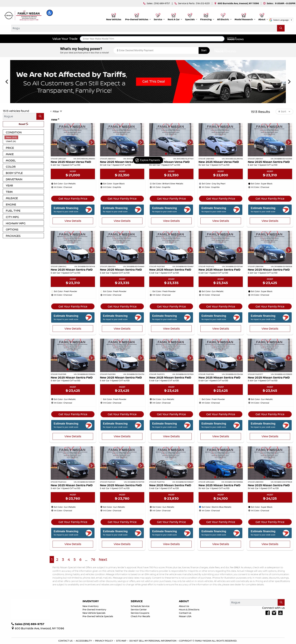Open Schedule Service footer link
296x644 pixels.
[140, 606]
